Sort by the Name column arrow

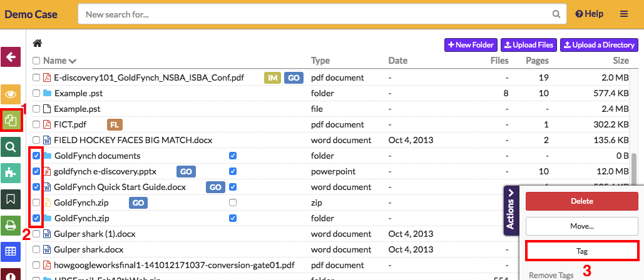coord(73,61)
